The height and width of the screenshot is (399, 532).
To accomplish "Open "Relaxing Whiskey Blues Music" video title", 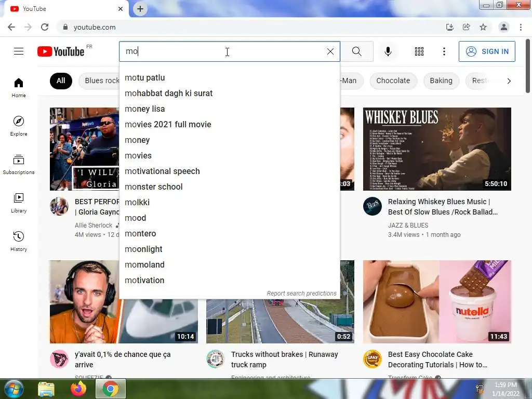I will [443, 207].
